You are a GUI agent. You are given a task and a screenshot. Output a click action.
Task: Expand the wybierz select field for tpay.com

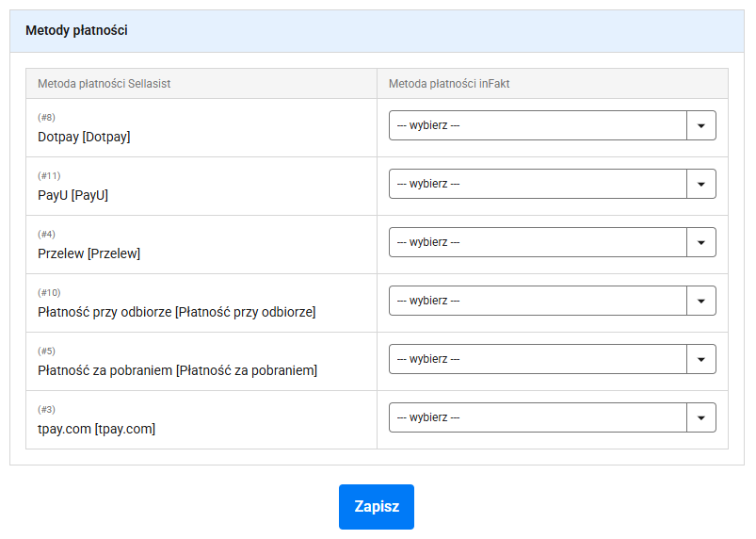pos(552,417)
